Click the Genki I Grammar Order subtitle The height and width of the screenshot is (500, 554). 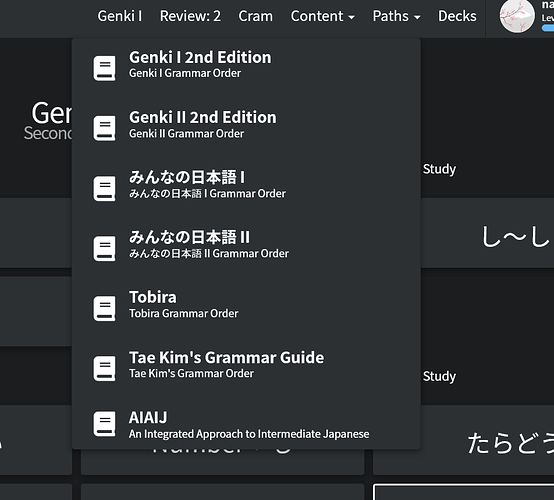pos(185,73)
